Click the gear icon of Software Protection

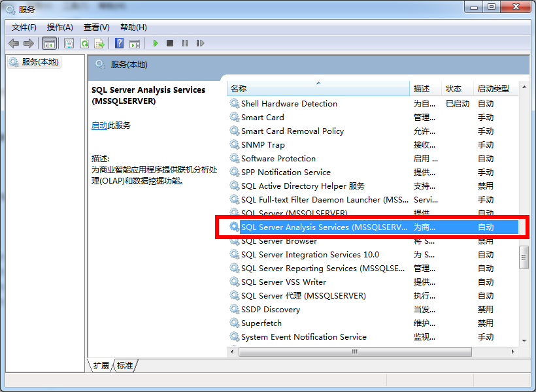234,158
